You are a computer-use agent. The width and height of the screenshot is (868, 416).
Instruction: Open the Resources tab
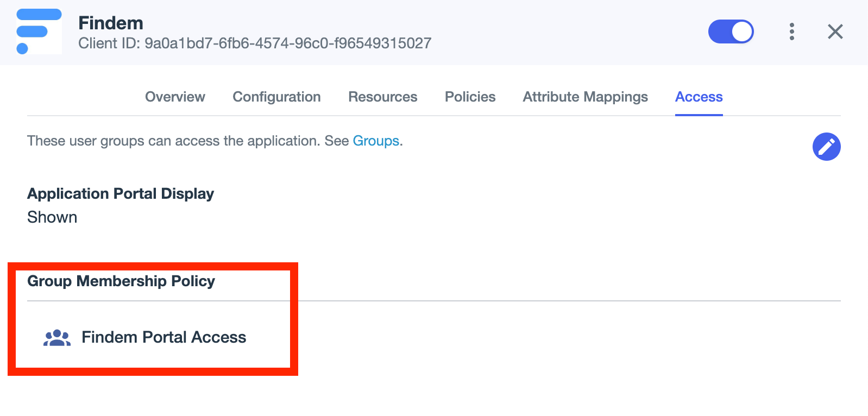[x=382, y=97]
